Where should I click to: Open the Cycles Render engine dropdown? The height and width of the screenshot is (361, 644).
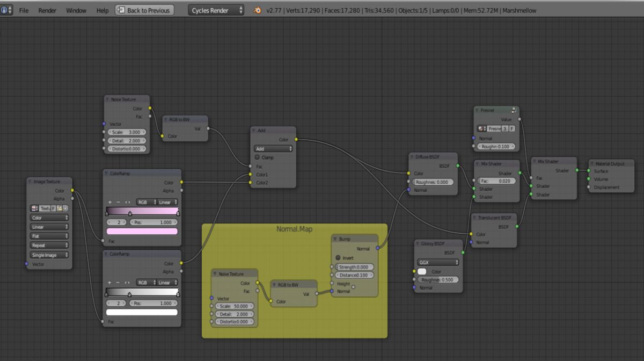216,10
